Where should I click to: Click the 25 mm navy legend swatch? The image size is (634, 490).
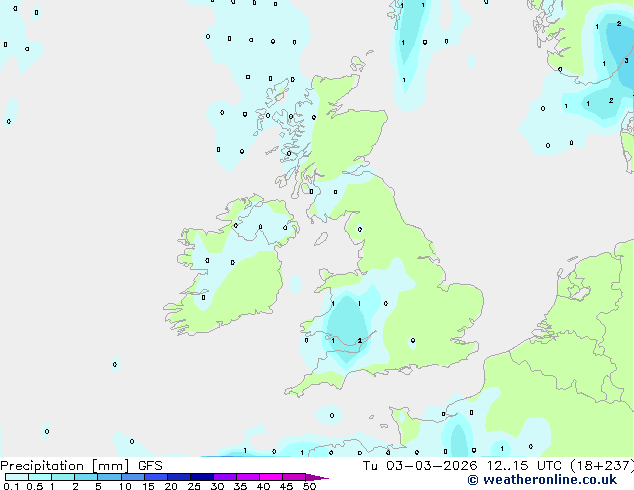201,477
